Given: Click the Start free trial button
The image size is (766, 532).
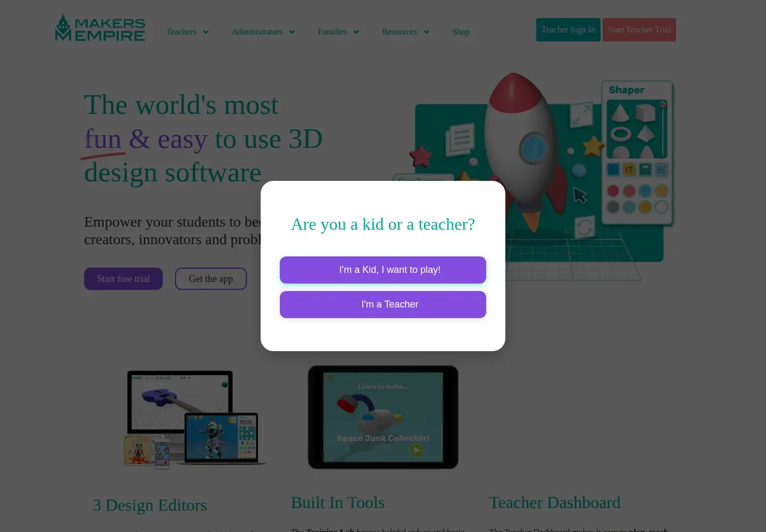Looking at the screenshot, I should pyautogui.click(x=123, y=279).
